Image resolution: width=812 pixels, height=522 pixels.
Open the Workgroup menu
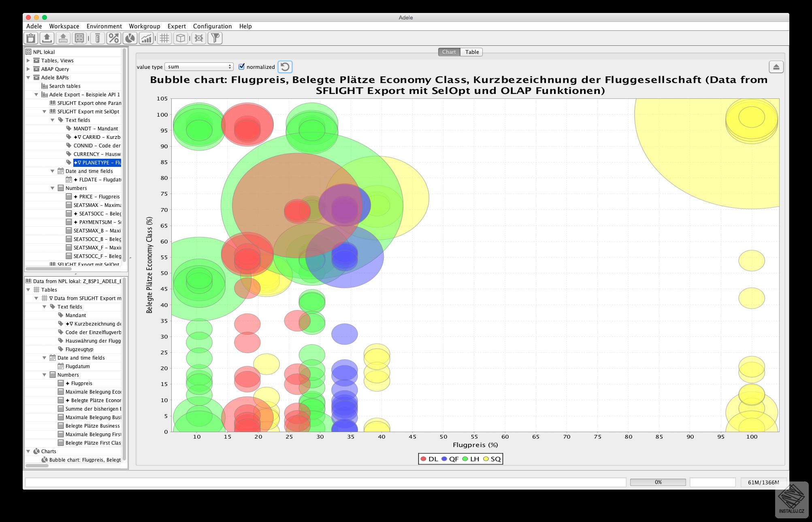click(144, 26)
